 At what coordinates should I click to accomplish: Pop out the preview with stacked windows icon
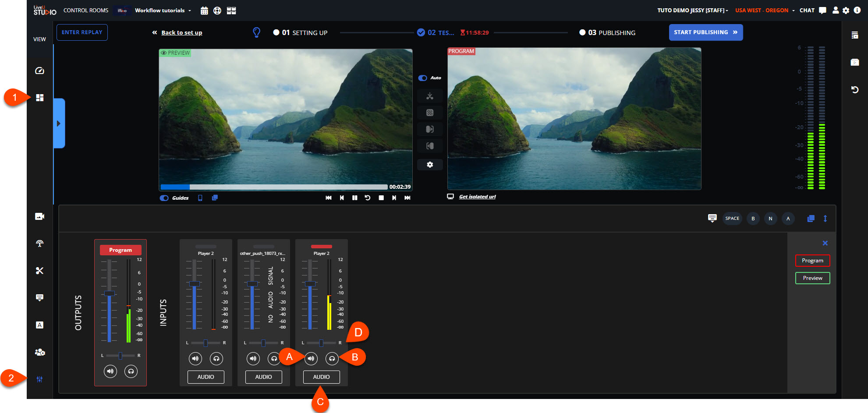pos(215,198)
